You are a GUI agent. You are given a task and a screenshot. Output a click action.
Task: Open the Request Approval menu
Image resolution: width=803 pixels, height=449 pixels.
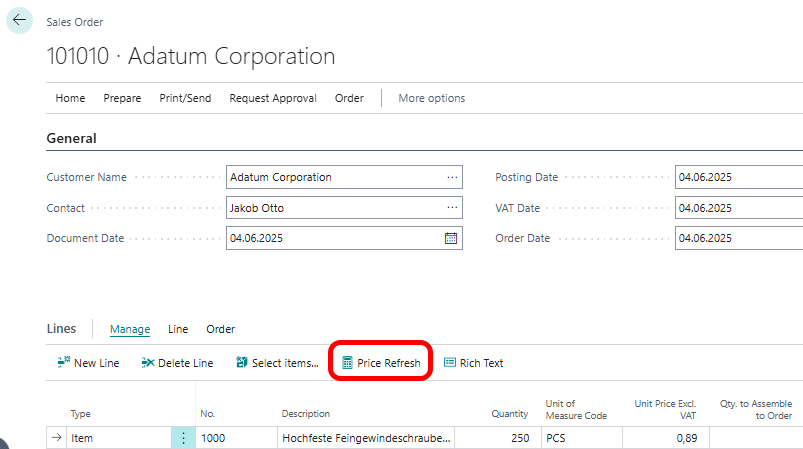[x=273, y=98]
